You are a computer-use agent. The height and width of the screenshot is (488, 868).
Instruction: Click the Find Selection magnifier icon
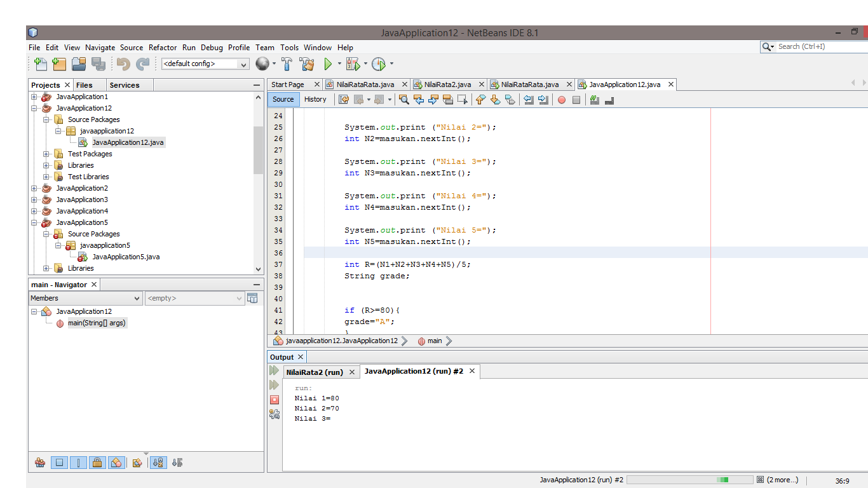[403, 99]
